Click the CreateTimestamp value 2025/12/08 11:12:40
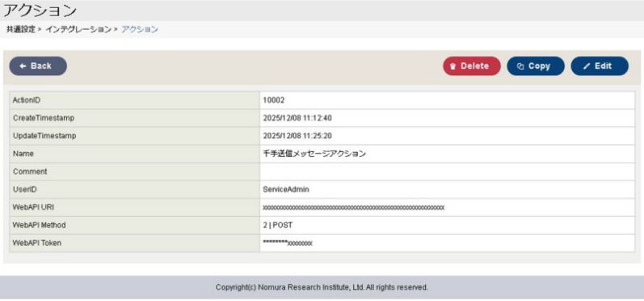This screenshot has height=301, width=644. pos(297,118)
